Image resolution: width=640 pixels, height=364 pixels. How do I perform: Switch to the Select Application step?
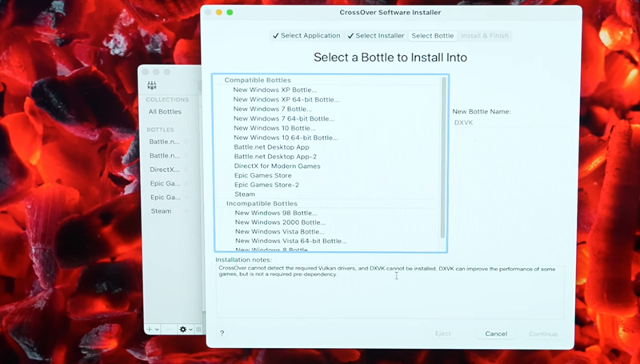pyautogui.click(x=306, y=35)
